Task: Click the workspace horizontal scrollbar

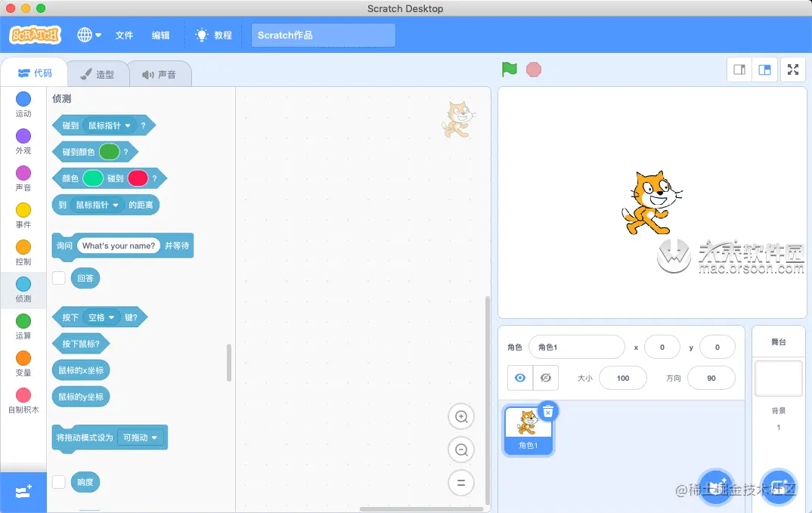Action: tap(422, 509)
